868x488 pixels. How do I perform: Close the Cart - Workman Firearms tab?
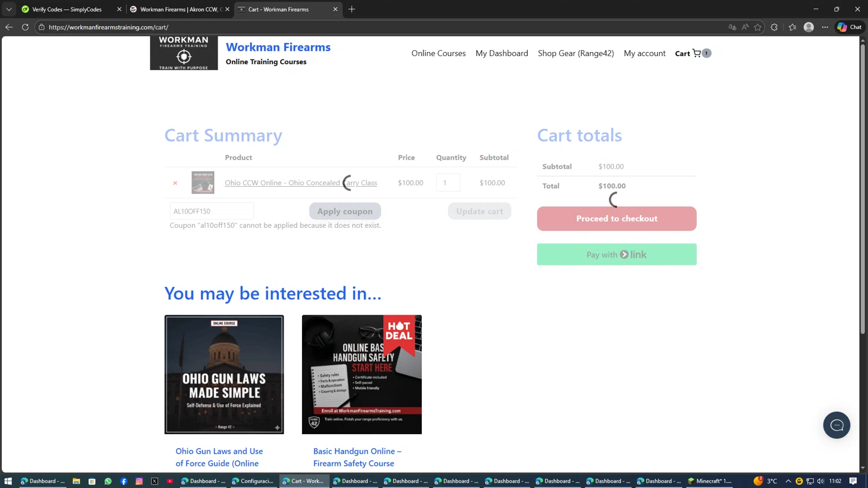(x=335, y=9)
